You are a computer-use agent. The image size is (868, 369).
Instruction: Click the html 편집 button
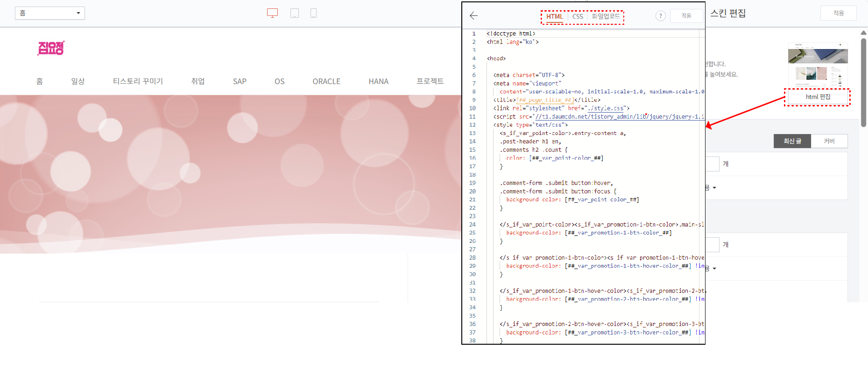[x=818, y=97]
